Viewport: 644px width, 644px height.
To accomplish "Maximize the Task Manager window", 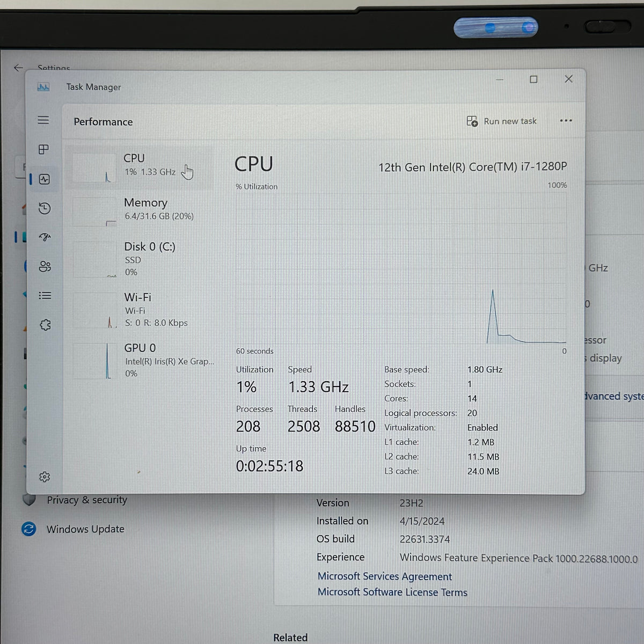I will [533, 79].
